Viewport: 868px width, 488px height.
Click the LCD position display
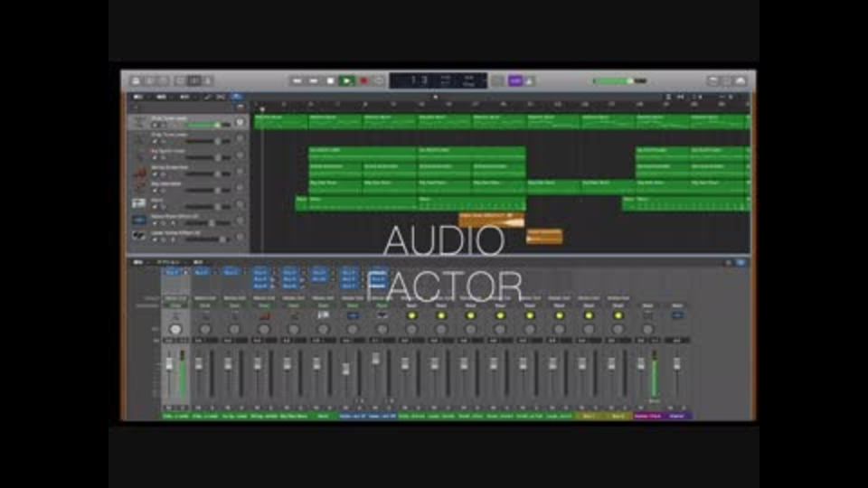[438, 80]
